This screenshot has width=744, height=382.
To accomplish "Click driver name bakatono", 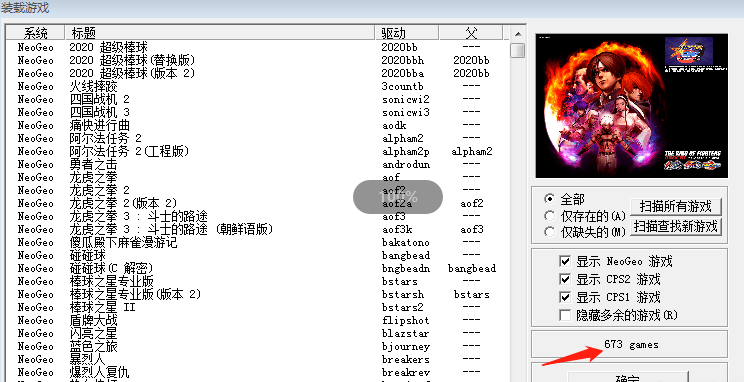I will pos(406,242).
